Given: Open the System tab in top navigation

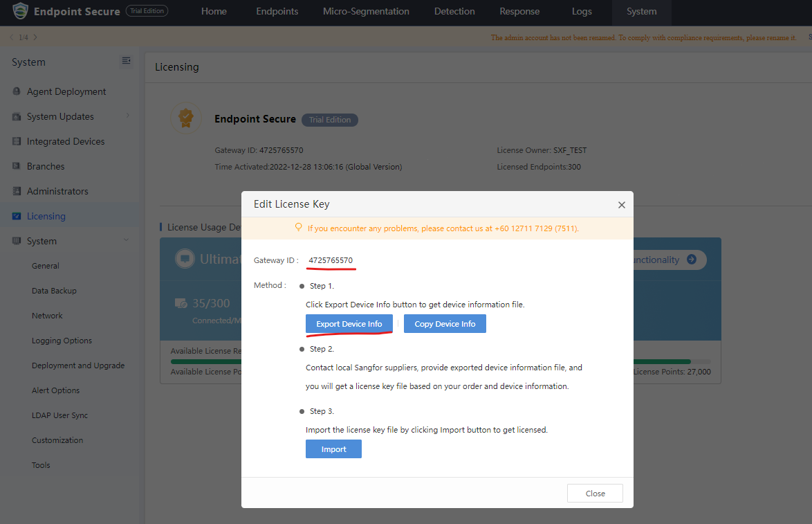Looking at the screenshot, I should pyautogui.click(x=642, y=11).
